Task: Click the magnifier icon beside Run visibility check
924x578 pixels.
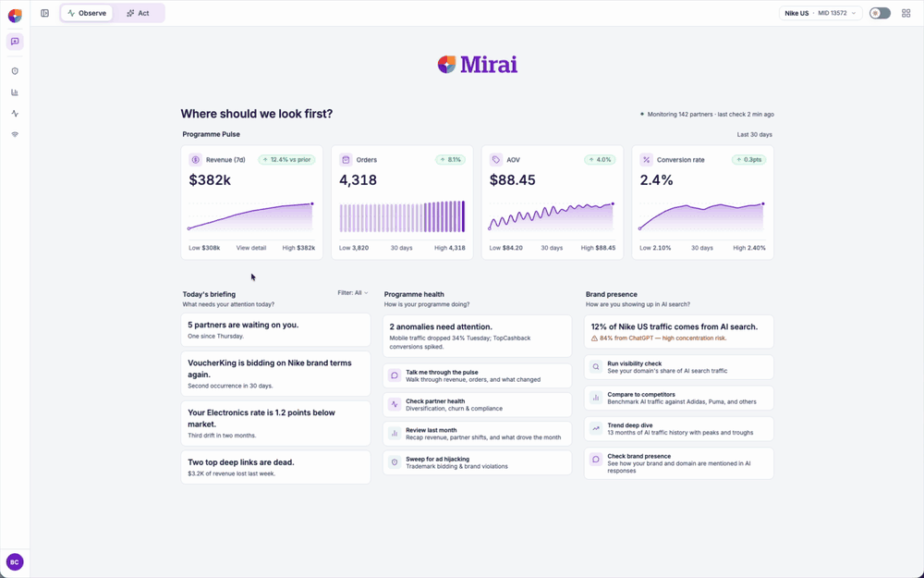Action: coord(596,367)
